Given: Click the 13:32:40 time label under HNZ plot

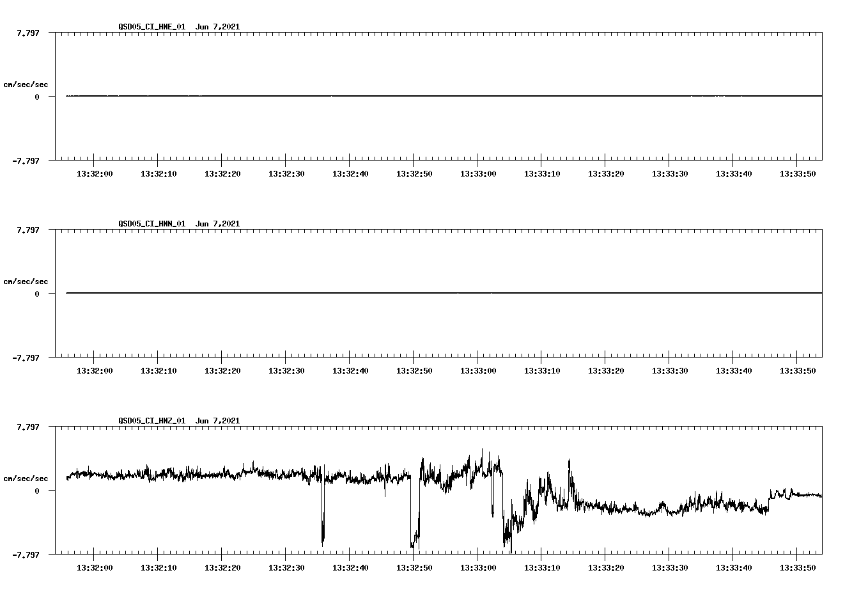Looking at the screenshot, I should pos(350,568).
